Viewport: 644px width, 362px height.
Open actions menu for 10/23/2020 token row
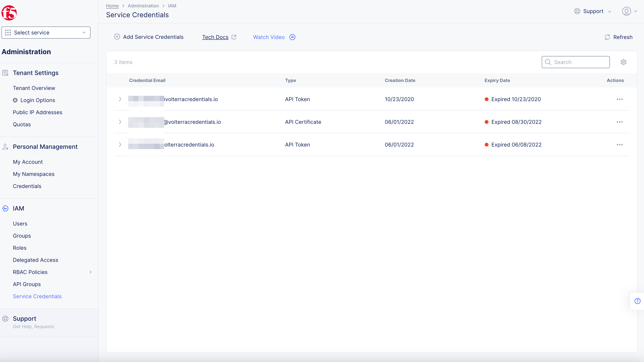click(x=620, y=99)
